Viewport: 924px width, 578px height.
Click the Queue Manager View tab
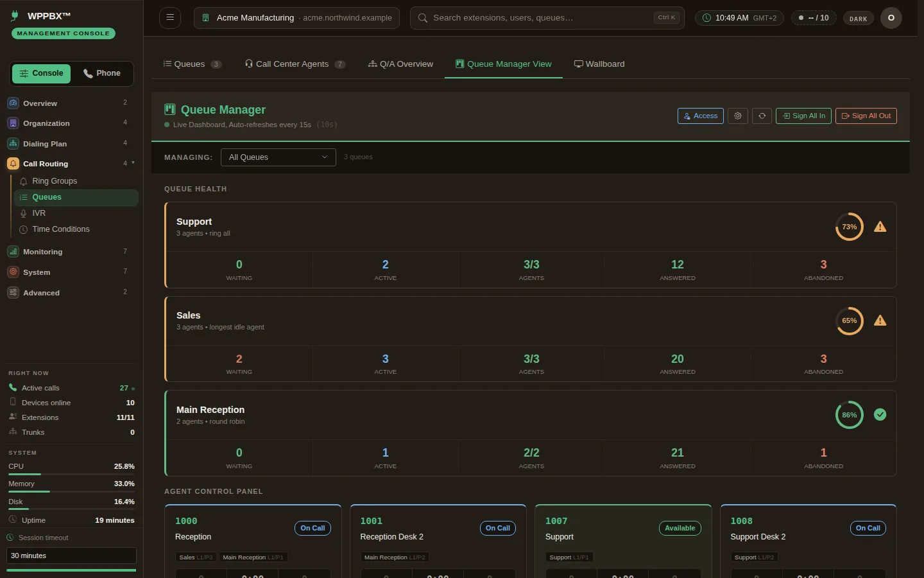(504, 64)
